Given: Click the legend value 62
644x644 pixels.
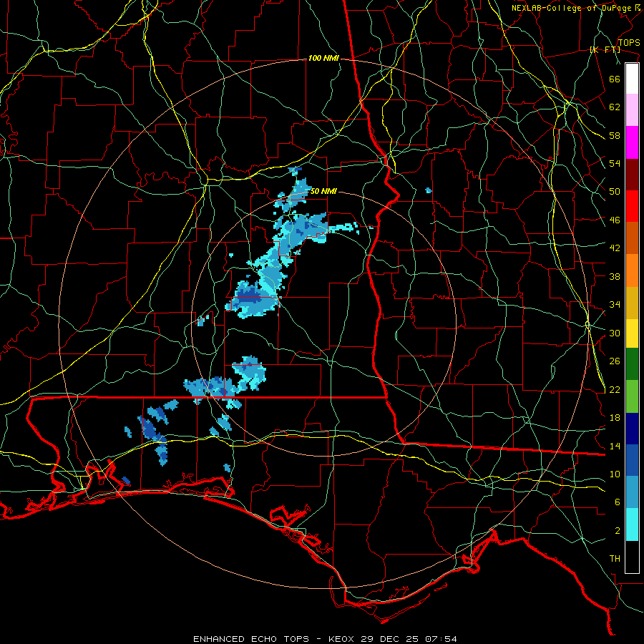Looking at the screenshot, I should tap(615, 107).
